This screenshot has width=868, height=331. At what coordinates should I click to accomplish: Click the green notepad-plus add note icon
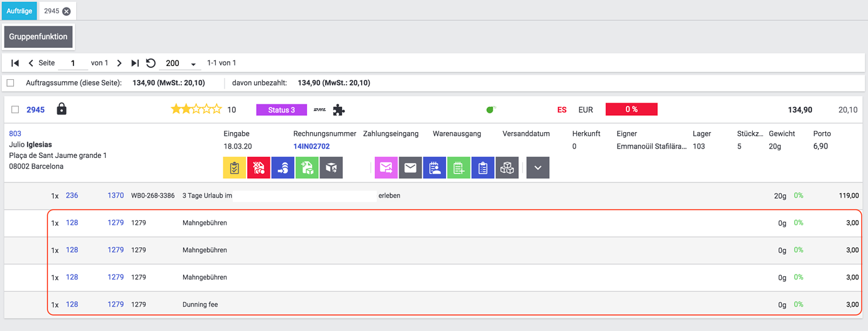click(x=459, y=168)
